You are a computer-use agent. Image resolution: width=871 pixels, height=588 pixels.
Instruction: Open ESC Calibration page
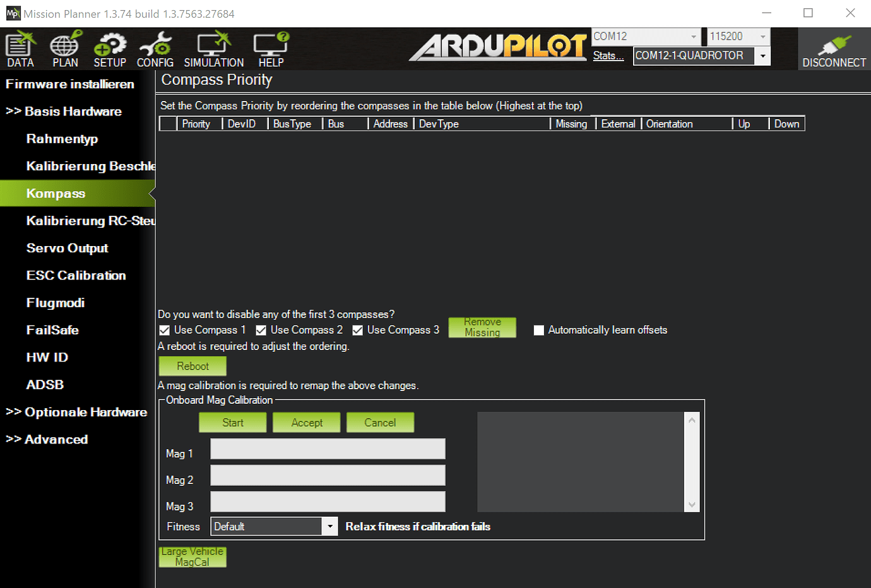click(76, 275)
